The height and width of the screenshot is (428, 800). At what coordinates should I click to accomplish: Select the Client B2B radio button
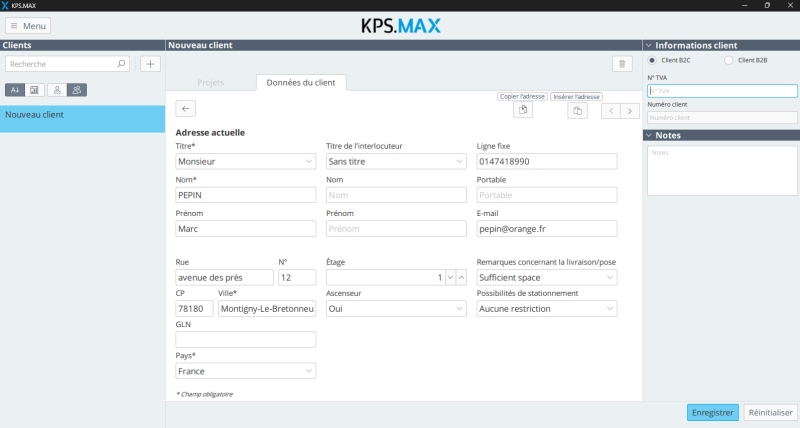coord(729,60)
